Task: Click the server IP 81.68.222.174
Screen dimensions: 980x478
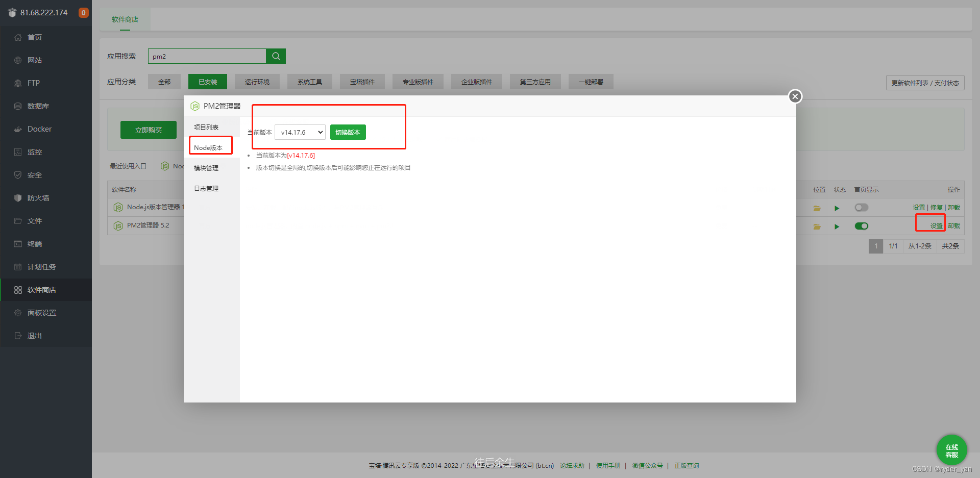Action: tap(44, 13)
